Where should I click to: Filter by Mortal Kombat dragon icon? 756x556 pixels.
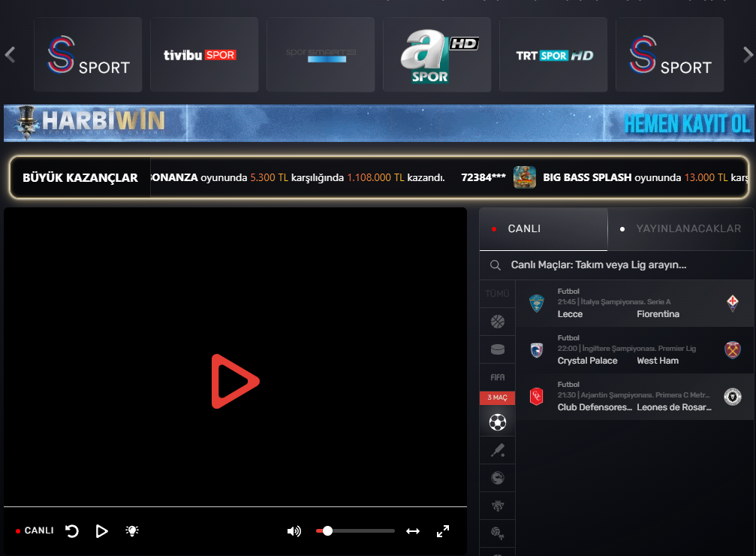click(498, 479)
